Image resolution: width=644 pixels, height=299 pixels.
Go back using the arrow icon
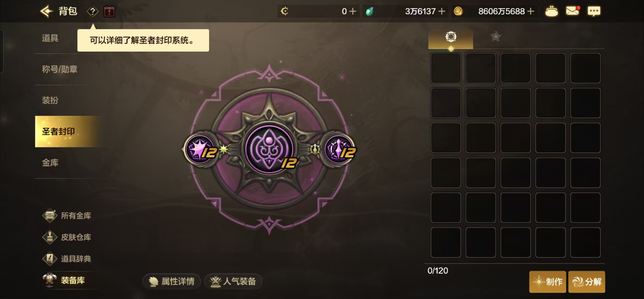click(x=47, y=11)
